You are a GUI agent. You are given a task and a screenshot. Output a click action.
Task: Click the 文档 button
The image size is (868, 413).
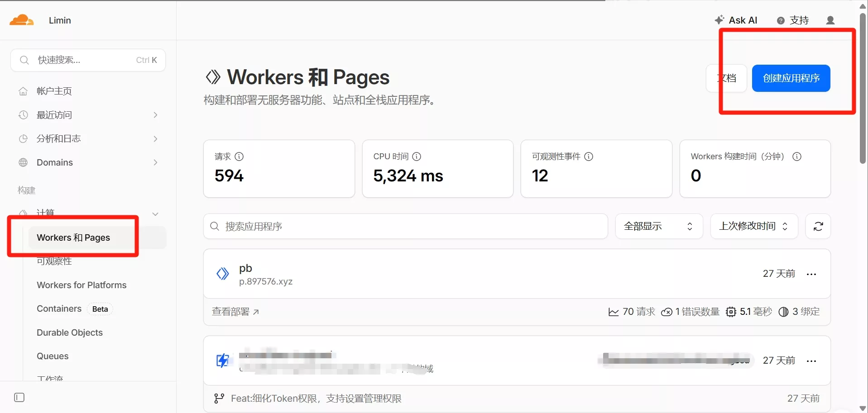pos(726,78)
